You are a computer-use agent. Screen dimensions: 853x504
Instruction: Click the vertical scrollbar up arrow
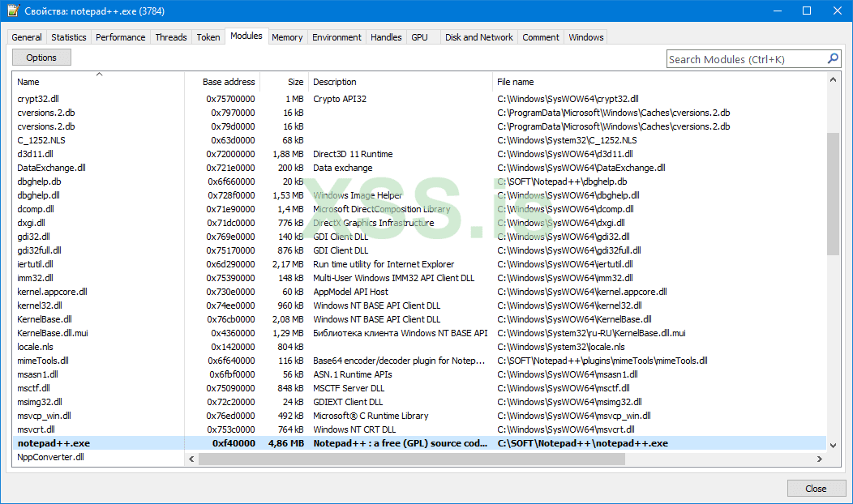833,79
